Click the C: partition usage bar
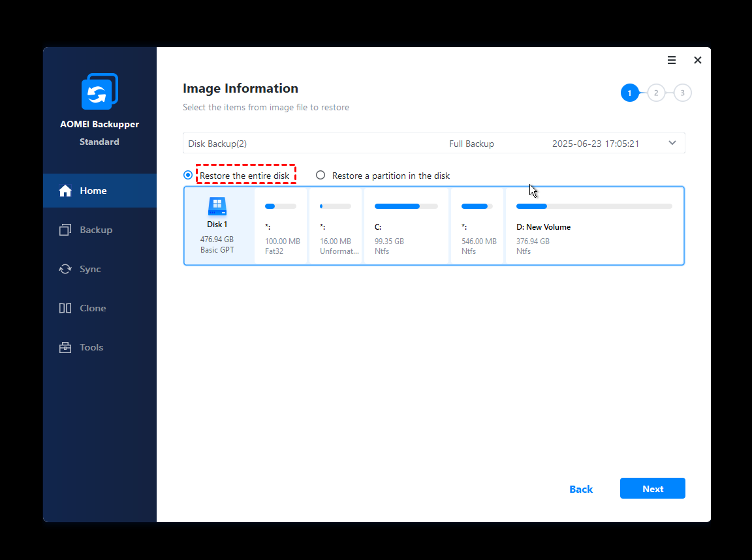The height and width of the screenshot is (560, 752). (x=406, y=206)
